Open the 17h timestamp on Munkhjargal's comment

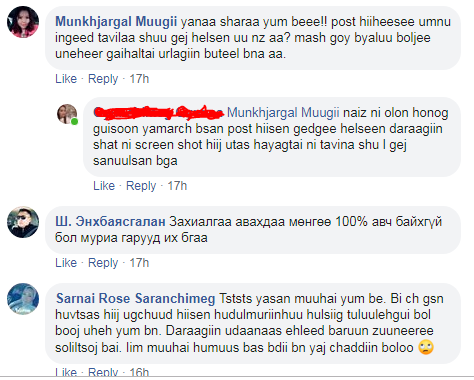click(139, 79)
